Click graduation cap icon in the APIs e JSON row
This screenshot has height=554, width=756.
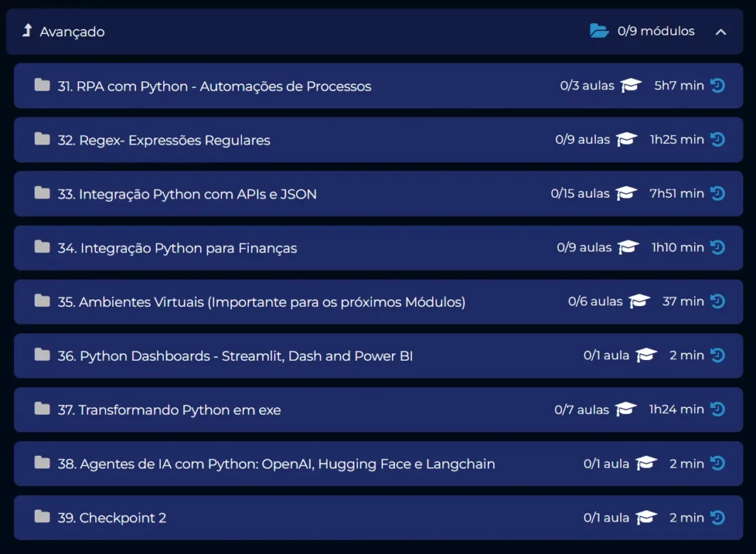pos(626,193)
